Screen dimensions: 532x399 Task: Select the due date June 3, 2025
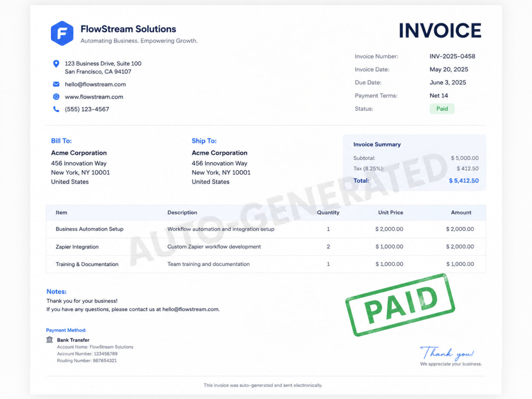[448, 82]
